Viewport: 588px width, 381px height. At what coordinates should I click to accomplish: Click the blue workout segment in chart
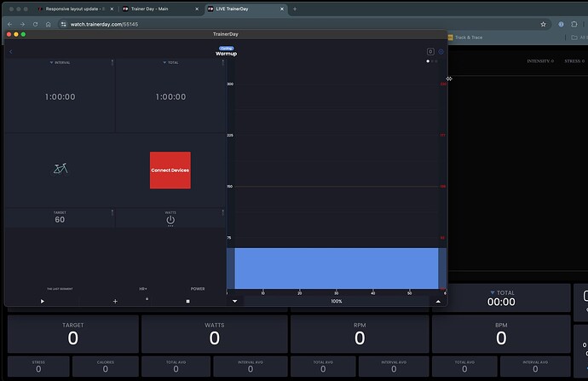click(x=337, y=268)
